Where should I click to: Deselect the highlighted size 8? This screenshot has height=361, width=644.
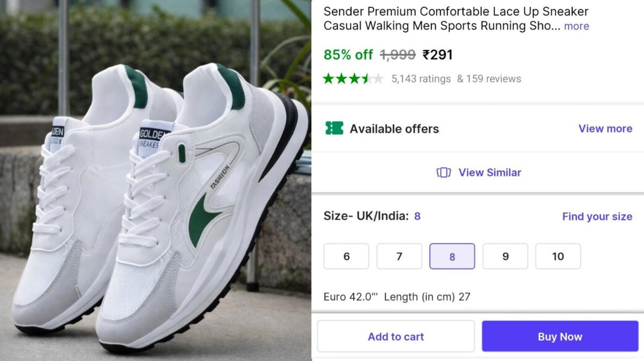(452, 256)
